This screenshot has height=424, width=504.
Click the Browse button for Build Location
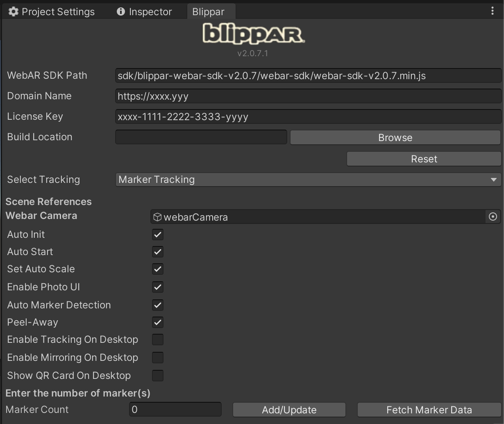(x=395, y=138)
